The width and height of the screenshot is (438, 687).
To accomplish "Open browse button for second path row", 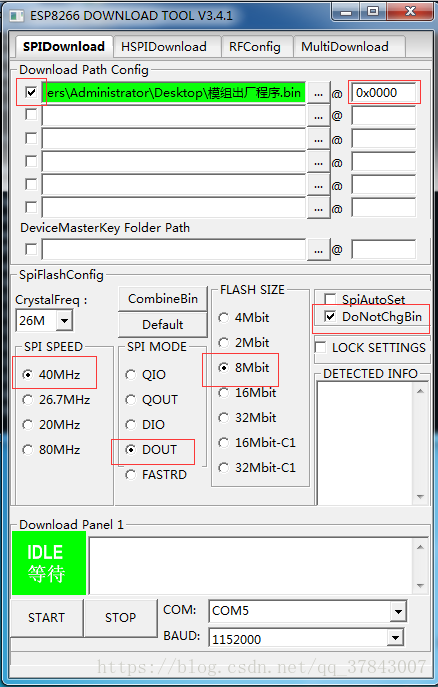I will click(318, 117).
